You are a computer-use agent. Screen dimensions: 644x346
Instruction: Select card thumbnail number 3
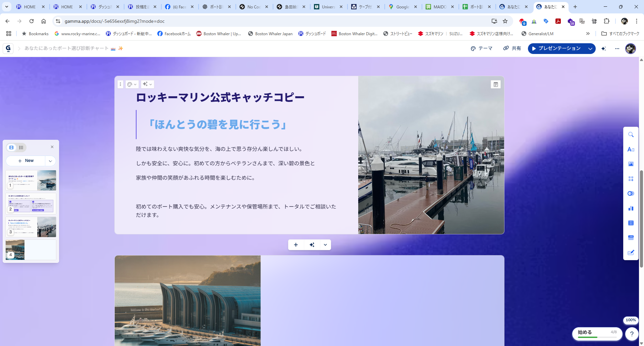(x=31, y=227)
